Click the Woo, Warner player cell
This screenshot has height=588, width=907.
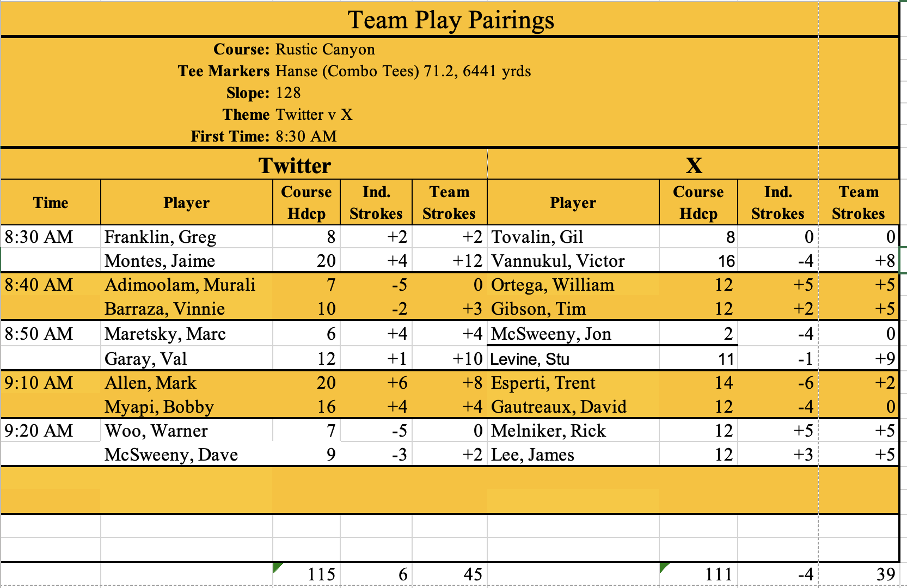156,431
